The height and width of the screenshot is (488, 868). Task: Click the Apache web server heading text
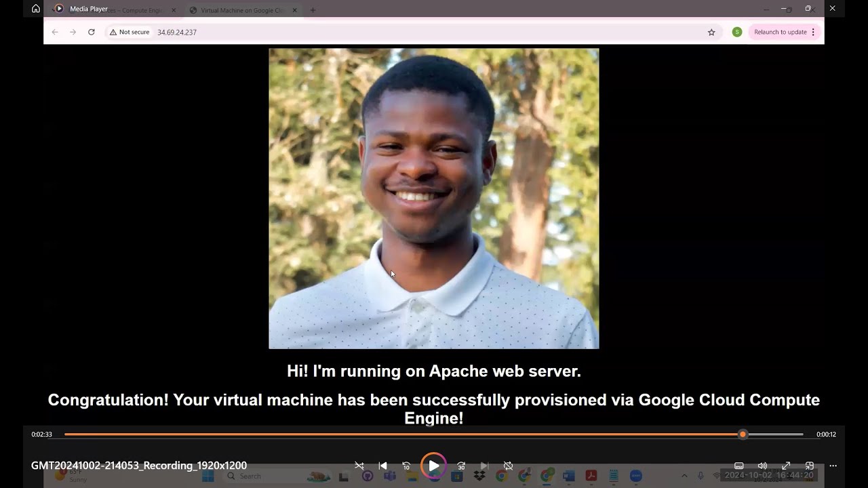point(434,371)
